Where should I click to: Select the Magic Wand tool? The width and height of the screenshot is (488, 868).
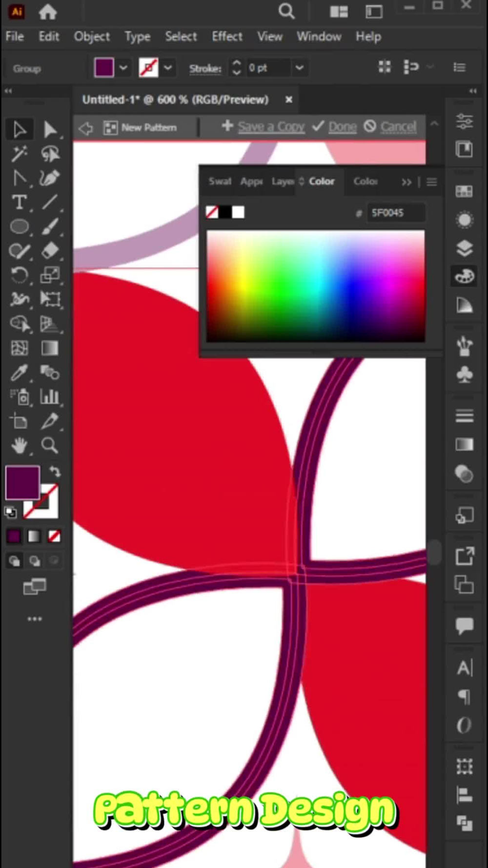20,154
